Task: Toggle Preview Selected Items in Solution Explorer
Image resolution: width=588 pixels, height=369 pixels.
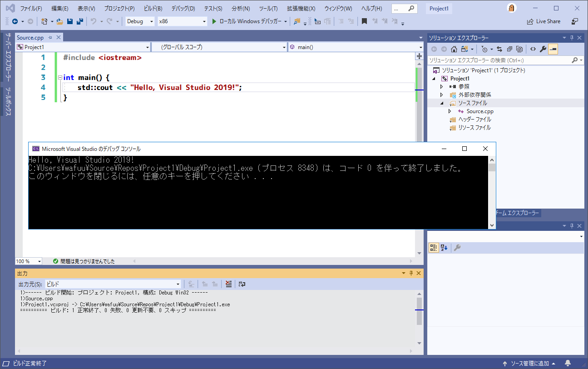Action: pos(553,49)
